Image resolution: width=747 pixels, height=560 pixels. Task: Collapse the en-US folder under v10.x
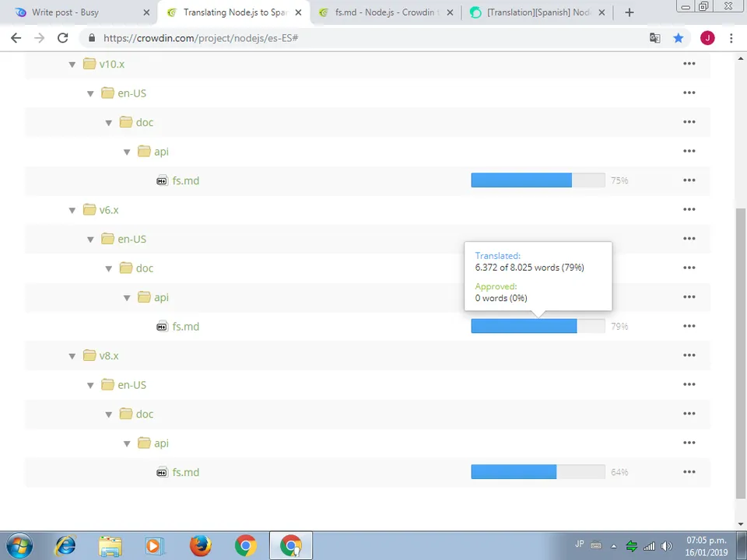(90, 93)
